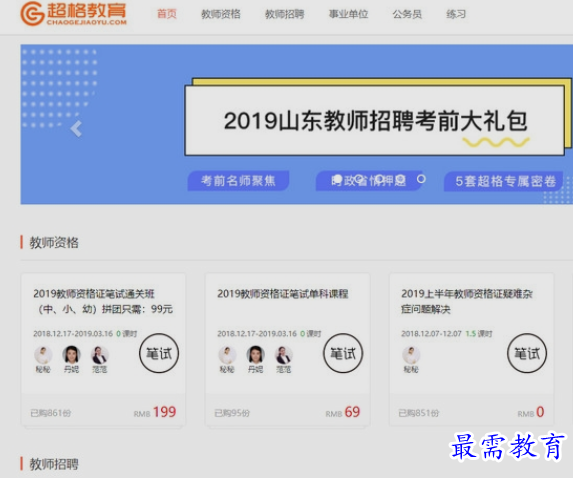Click second teacher avatar on 通关班 card
The height and width of the screenshot is (478, 573).
tap(71, 354)
